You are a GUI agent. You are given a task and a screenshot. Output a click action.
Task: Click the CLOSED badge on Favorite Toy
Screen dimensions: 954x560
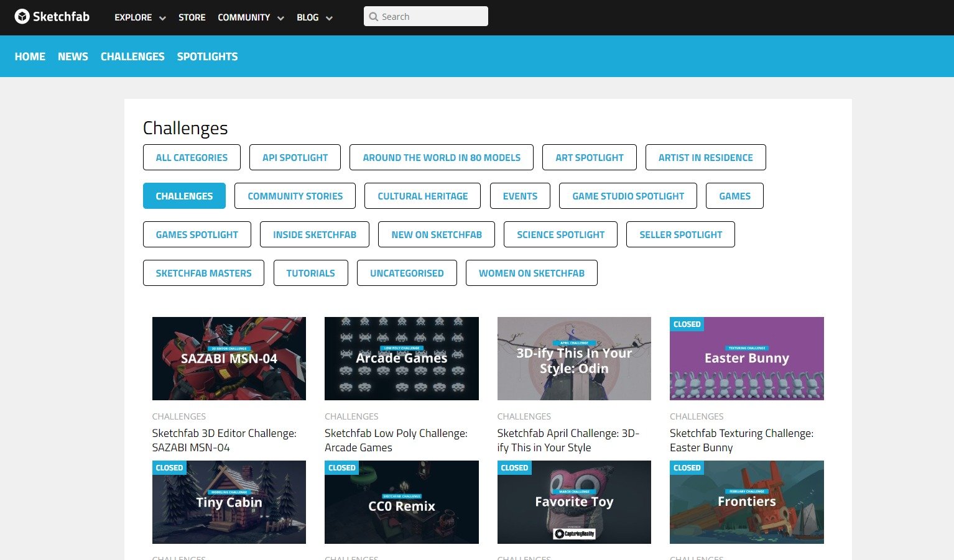pyautogui.click(x=514, y=467)
